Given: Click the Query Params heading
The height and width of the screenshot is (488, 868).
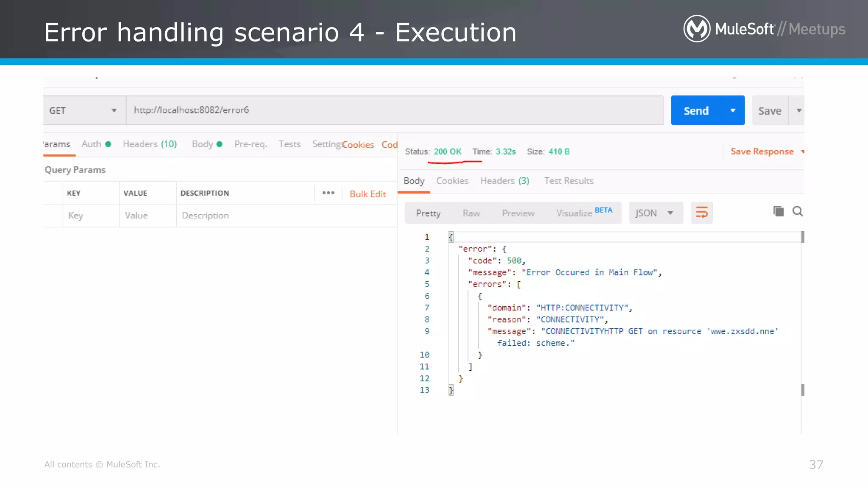Looking at the screenshot, I should [x=75, y=170].
